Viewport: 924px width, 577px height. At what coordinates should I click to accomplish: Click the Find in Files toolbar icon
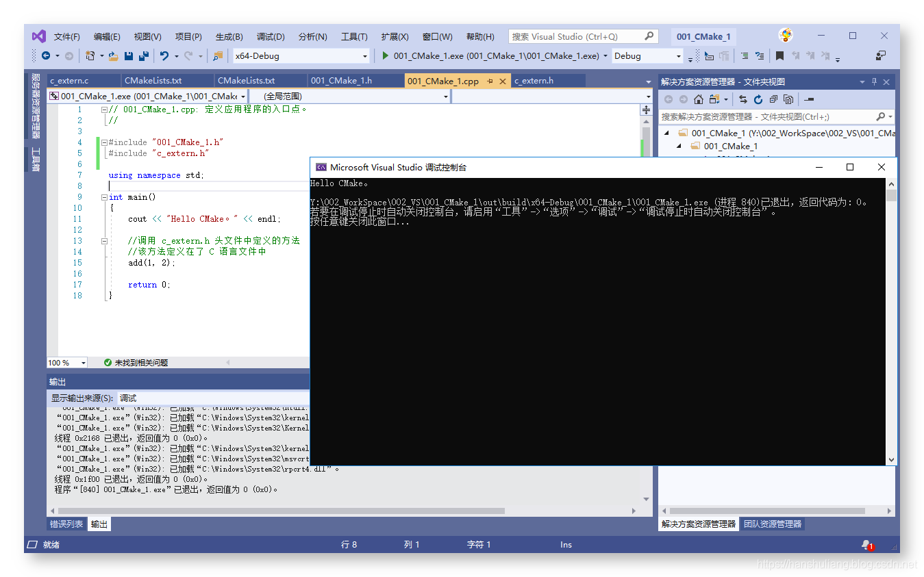(x=218, y=55)
